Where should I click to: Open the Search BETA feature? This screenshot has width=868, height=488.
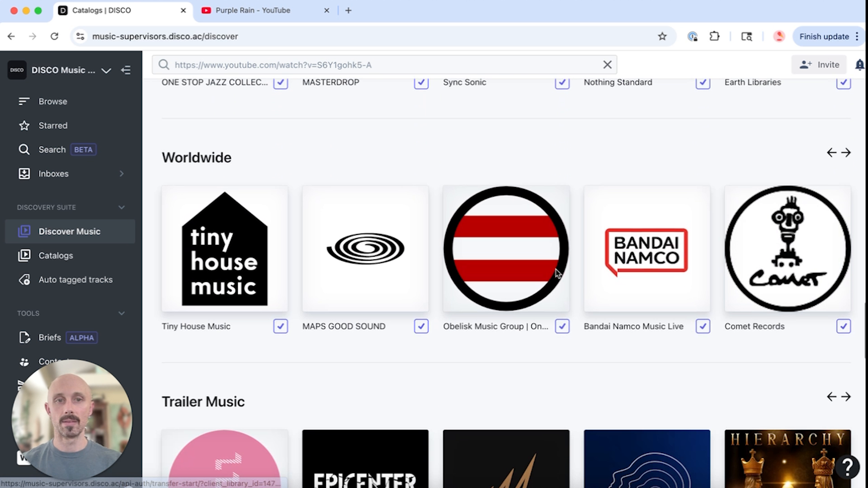tap(52, 149)
